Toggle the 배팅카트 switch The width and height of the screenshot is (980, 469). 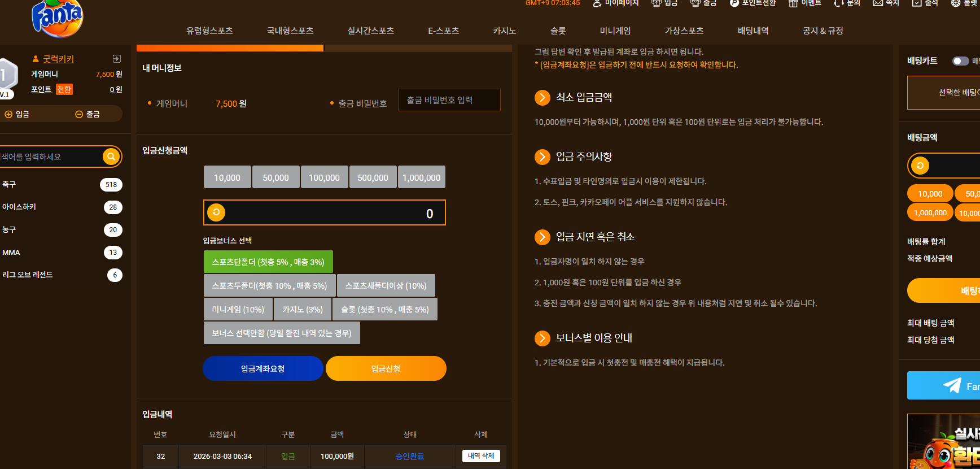pos(960,61)
